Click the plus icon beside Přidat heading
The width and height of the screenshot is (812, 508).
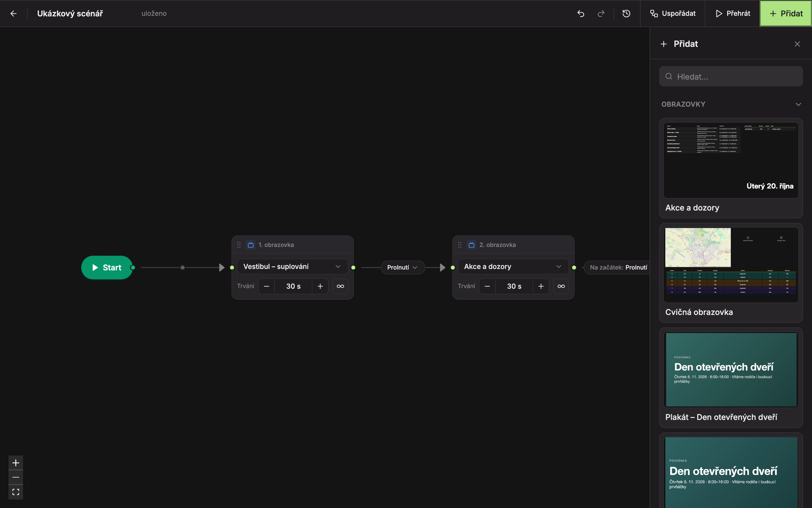tap(664, 44)
